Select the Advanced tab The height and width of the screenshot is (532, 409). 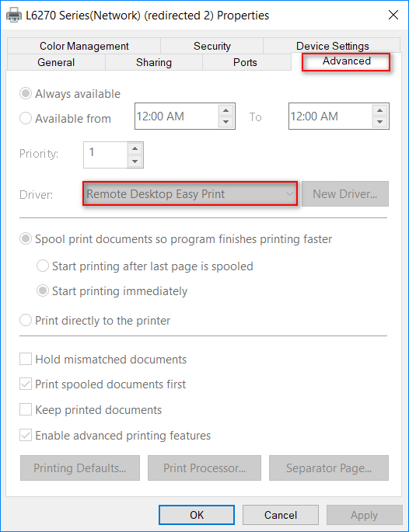(x=346, y=61)
